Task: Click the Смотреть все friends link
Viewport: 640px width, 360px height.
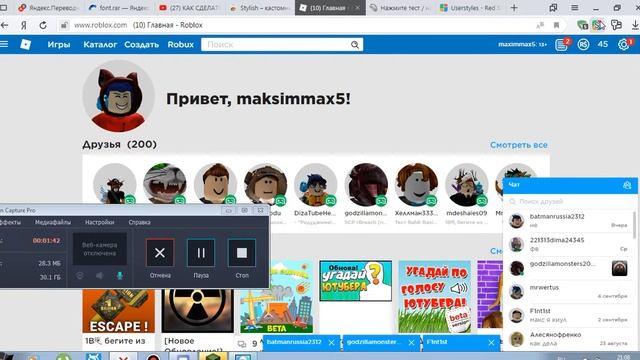Action: pos(519,145)
